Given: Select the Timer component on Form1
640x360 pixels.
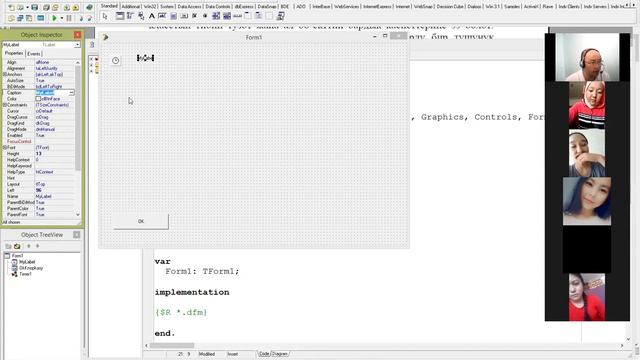Looking at the screenshot, I should [x=116, y=60].
